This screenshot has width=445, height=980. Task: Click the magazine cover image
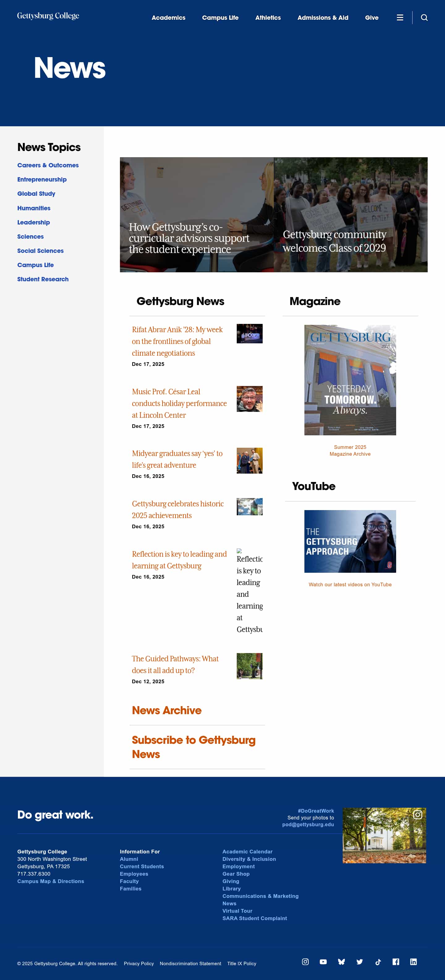click(350, 380)
